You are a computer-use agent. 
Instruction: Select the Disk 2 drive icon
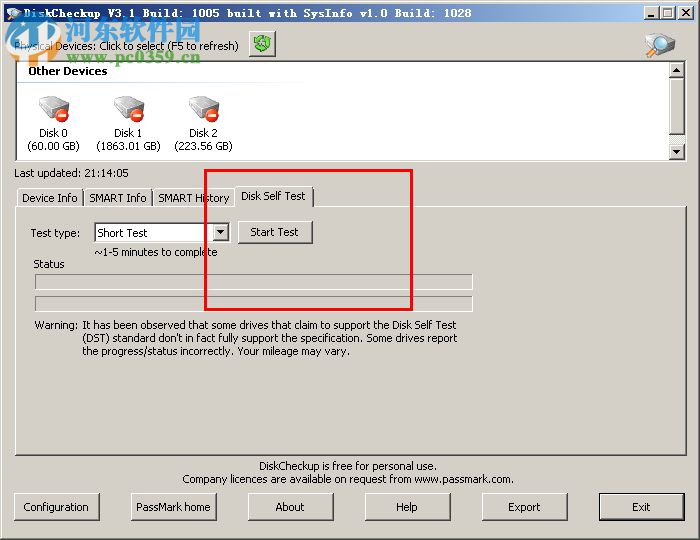pos(204,108)
